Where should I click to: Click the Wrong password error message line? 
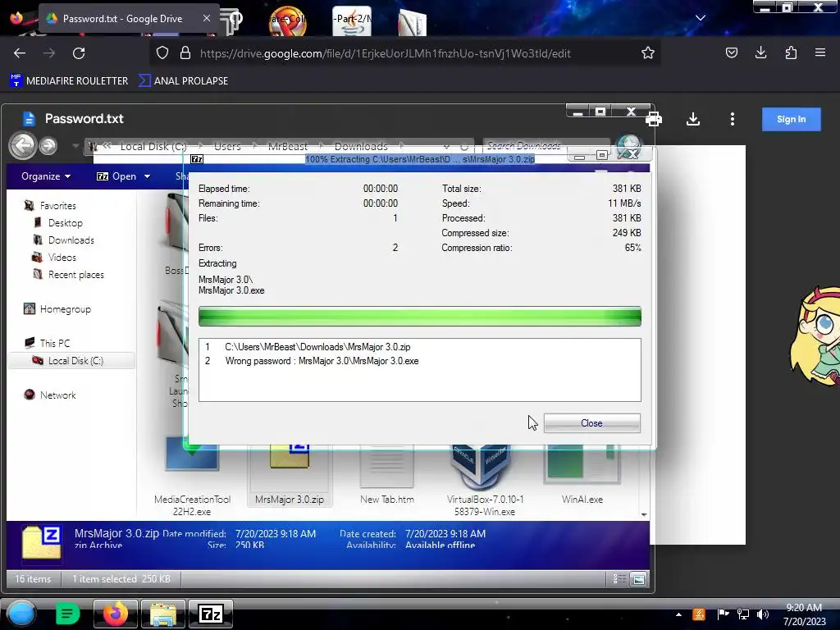(x=322, y=361)
